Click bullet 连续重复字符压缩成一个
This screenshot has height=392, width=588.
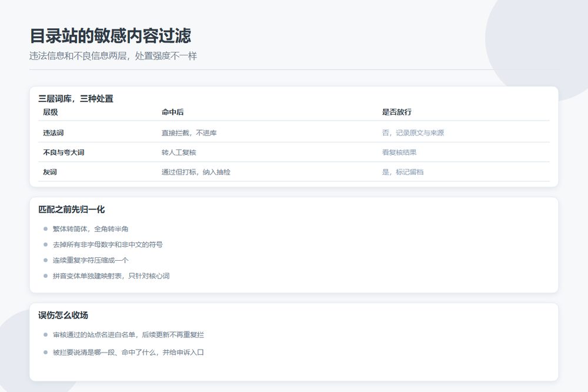(x=91, y=260)
